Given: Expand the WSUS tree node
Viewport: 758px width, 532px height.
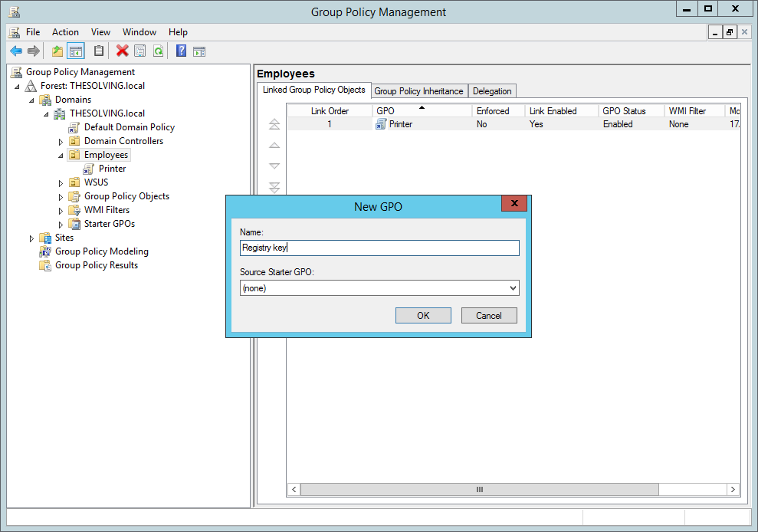Looking at the screenshot, I should [61, 182].
